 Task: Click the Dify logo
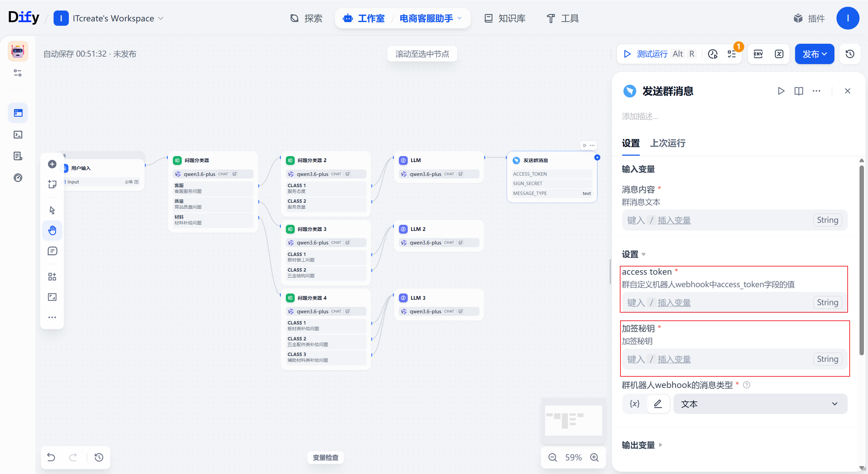(x=24, y=18)
